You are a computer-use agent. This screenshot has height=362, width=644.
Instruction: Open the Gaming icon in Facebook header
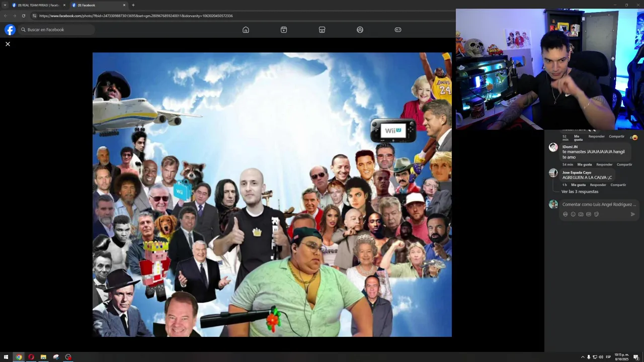tap(398, 30)
